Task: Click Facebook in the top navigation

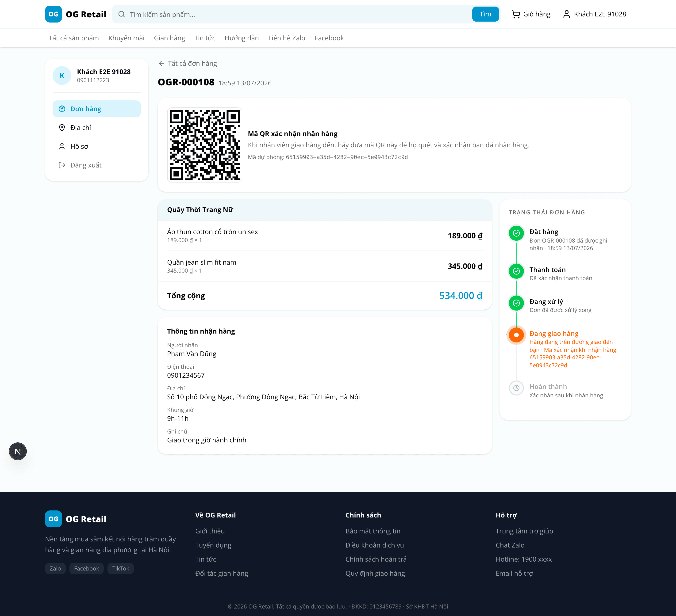Action: (x=329, y=38)
